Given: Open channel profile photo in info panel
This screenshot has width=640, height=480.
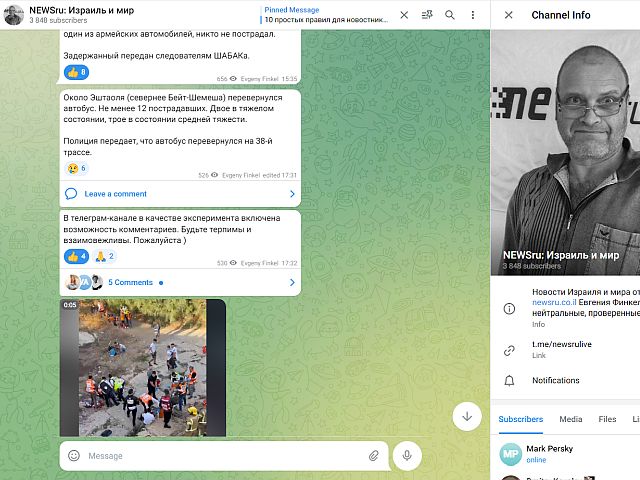Looking at the screenshot, I should (565, 152).
